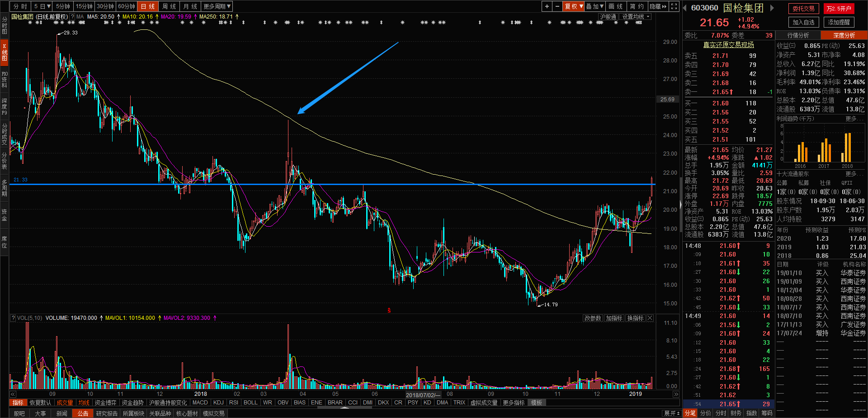Screen dimensions: 868x418
Task: Open K线图 in left sidebar
Action: pyautogui.click(x=4, y=52)
